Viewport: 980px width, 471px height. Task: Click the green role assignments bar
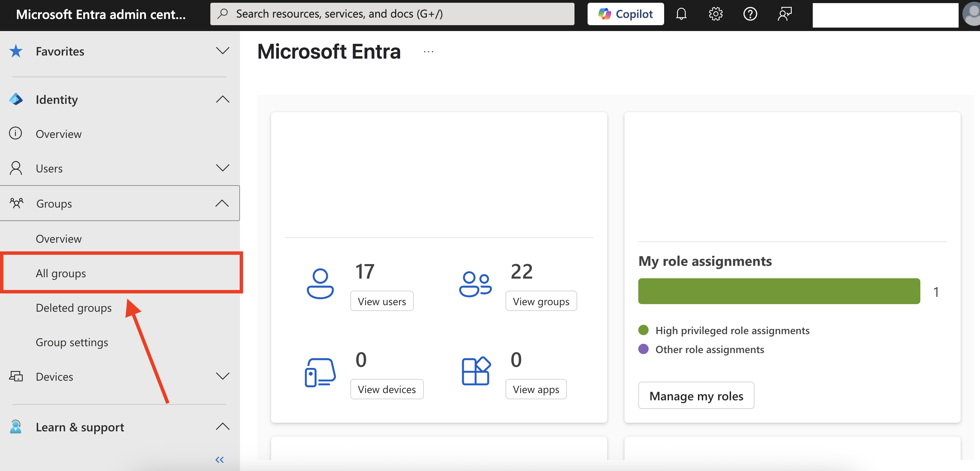pyautogui.click(x=779, y=291)
